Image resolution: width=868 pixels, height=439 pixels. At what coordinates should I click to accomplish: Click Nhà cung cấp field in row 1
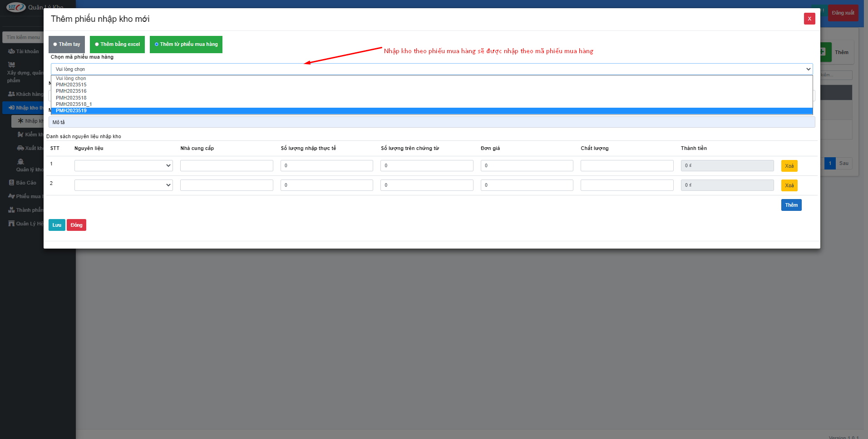tap(227, 165)
